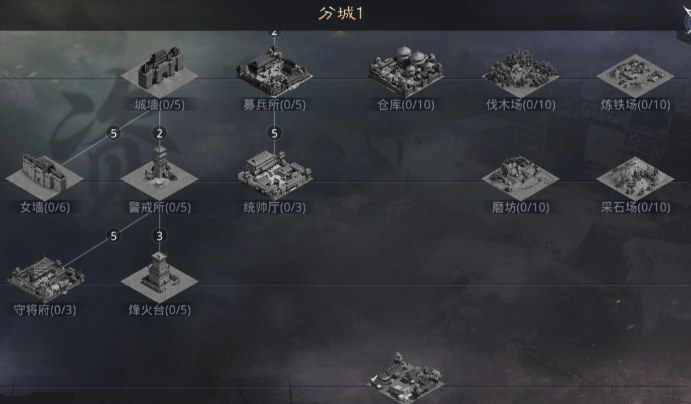Click requirement node 5 above 统帅厅
This screenshot has height=404, width=691.
point(274,133)
